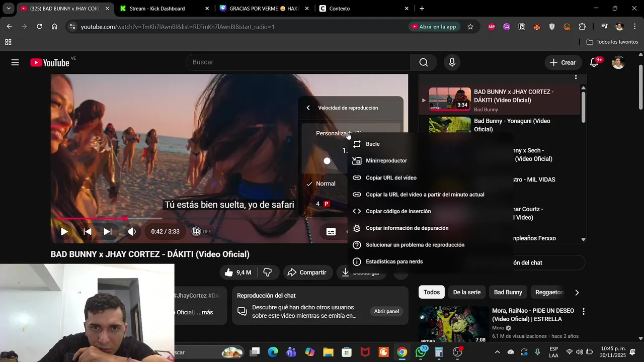644x362 pixels.
Task: Go back from the playback speed menu
Action: pos(308,108)
